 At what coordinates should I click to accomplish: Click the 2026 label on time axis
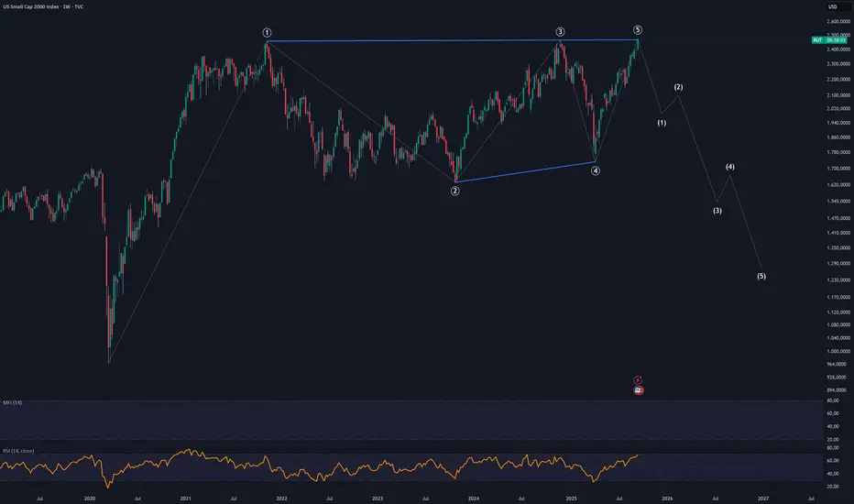click(667, 498)
